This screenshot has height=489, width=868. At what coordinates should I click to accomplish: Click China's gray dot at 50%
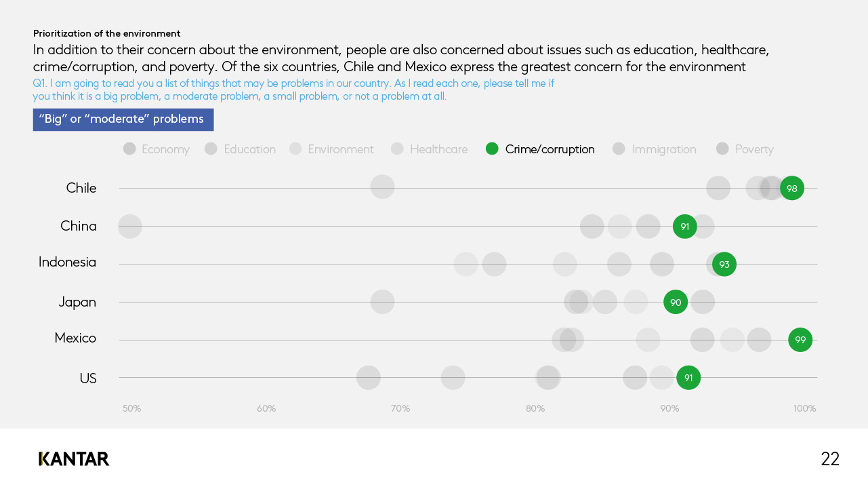130,226
